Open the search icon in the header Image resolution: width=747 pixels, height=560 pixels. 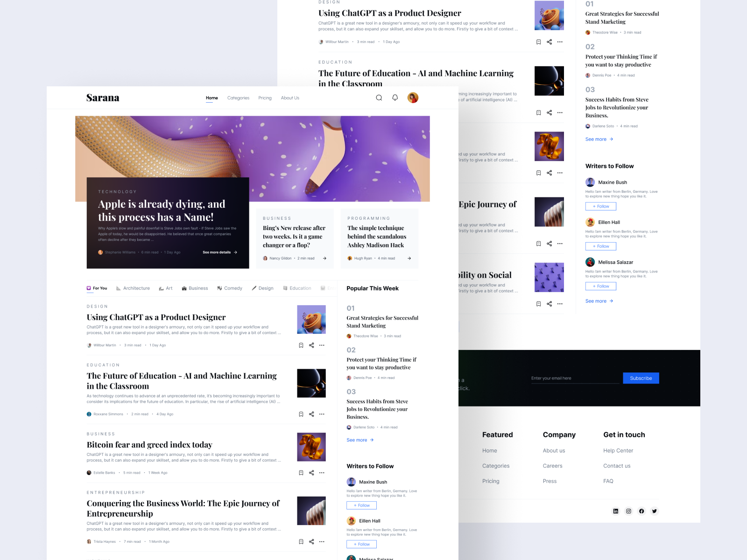(379, 98)
